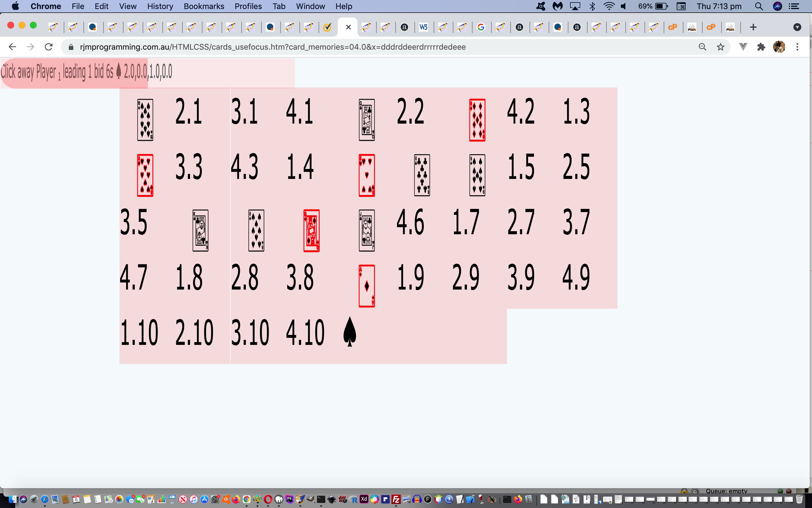812x508 pixels.
Task: Choose the five of hearts card
Action: tap(367, 175)
